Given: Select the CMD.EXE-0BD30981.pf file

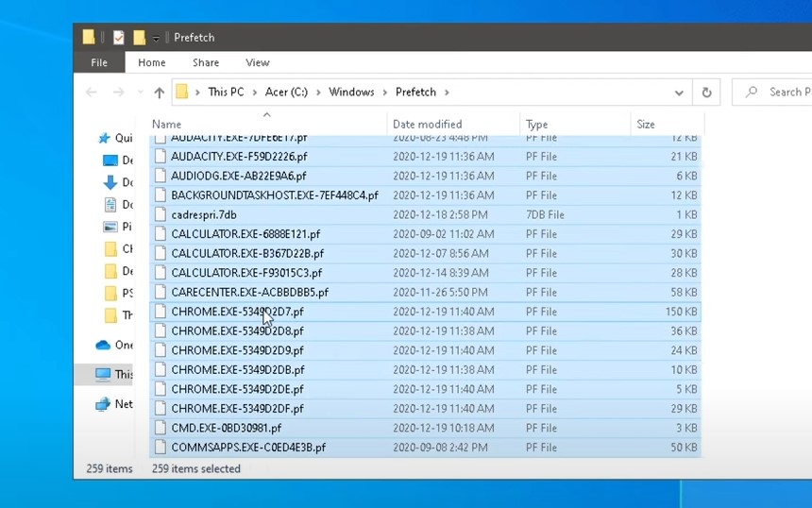Looking at the screenshot, I should tap(226, 428).
